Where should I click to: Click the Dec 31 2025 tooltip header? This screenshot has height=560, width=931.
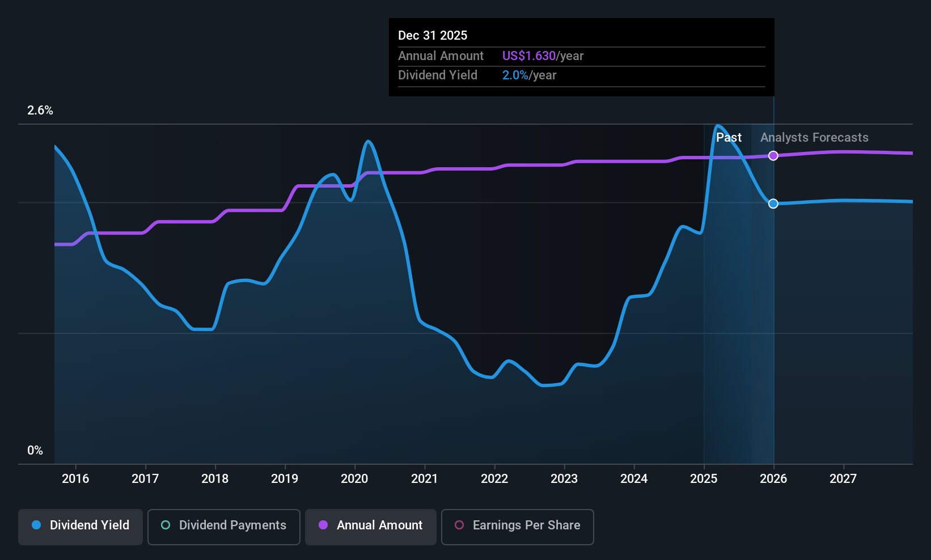coord(433,35)
